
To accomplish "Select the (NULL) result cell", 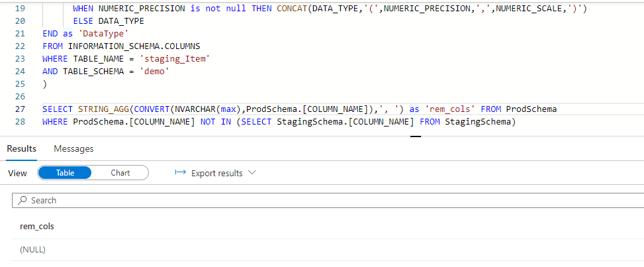I will [32, 250].
